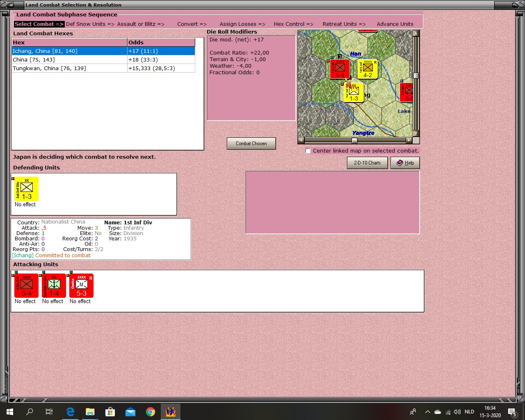The image size is (525, 420).
Task: Click the Assign Losses => subphase step
Action: click(242, 24)
